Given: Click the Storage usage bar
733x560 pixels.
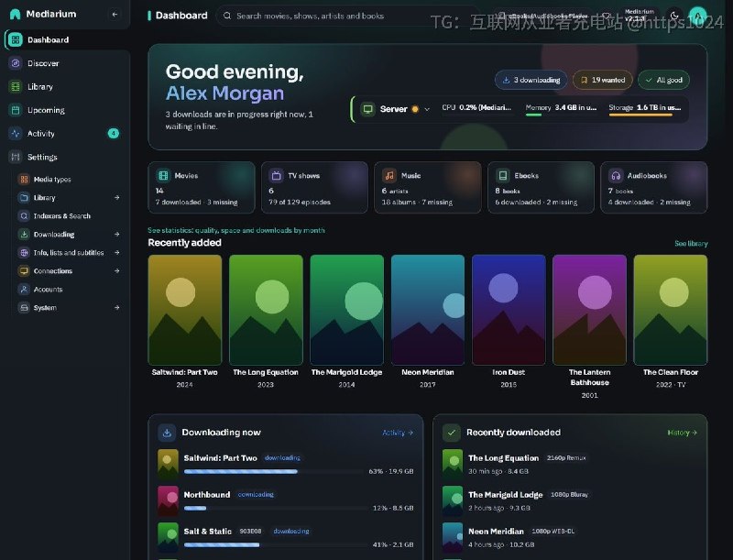Looking at the screenshot, I should [x=644, y=115].
